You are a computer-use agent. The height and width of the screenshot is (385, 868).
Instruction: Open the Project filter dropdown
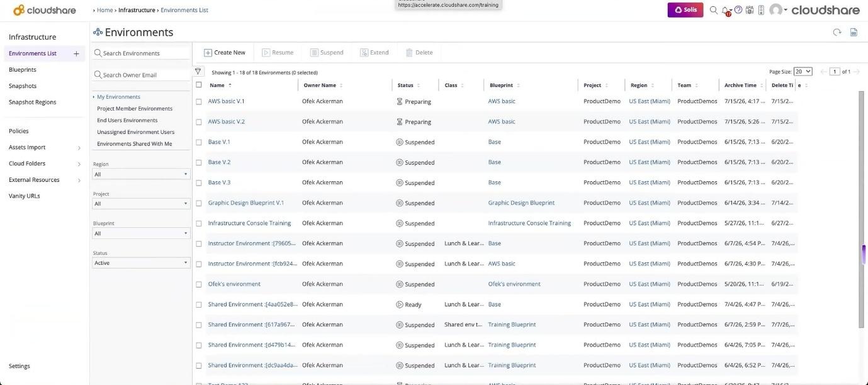142,204
